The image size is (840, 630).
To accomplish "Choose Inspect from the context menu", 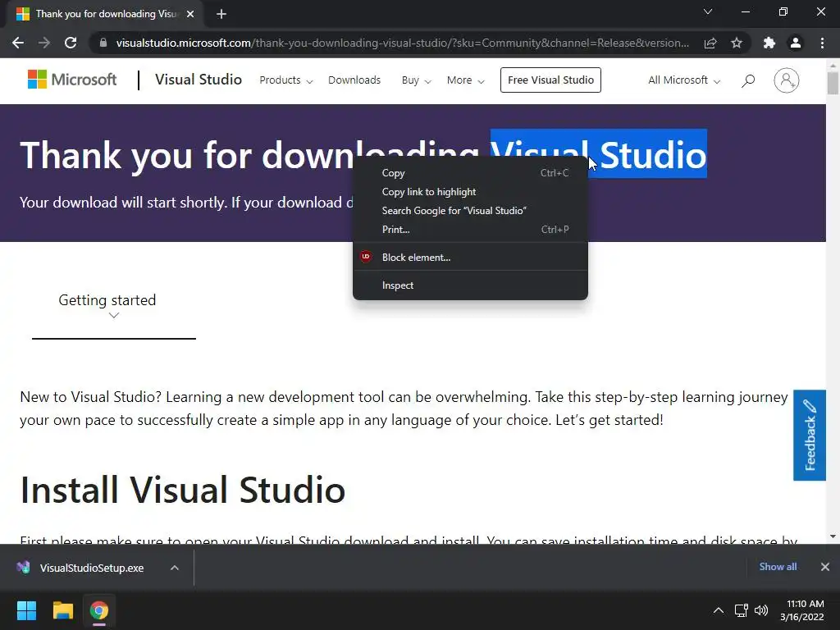I will 470,285.
